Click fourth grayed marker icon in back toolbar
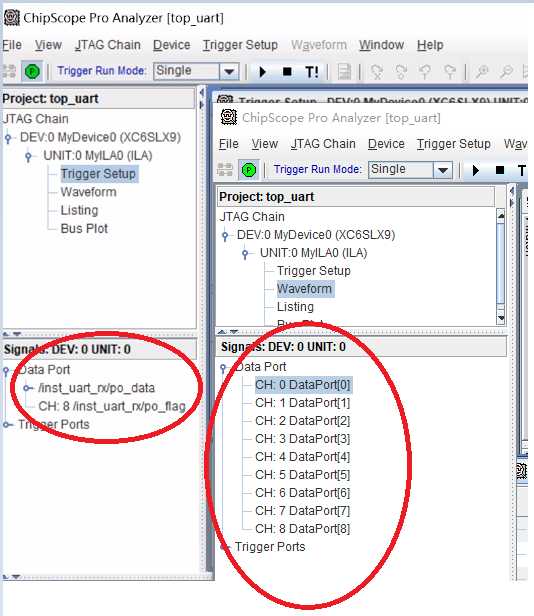Viewport: 534px width, 616px height. click(x=450, y=72)
